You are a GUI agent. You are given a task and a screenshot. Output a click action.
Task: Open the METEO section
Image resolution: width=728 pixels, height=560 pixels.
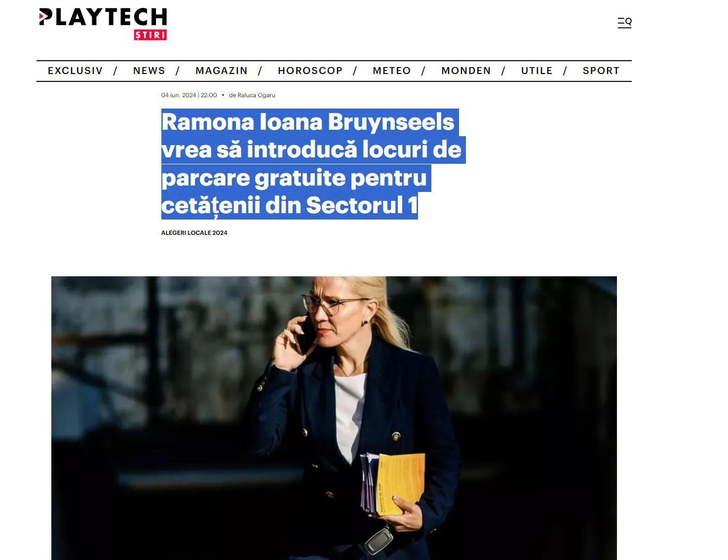pyautogui.click(x=392, y=71)
